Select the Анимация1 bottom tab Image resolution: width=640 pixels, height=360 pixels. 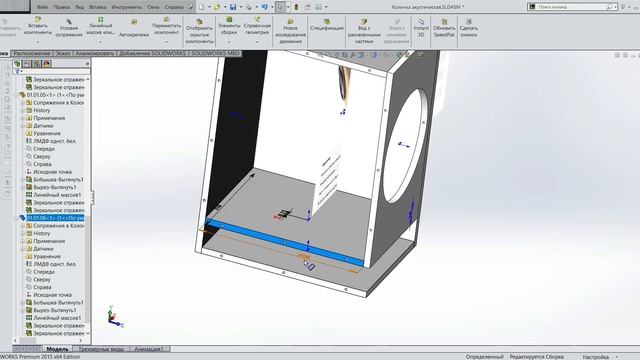149,349
